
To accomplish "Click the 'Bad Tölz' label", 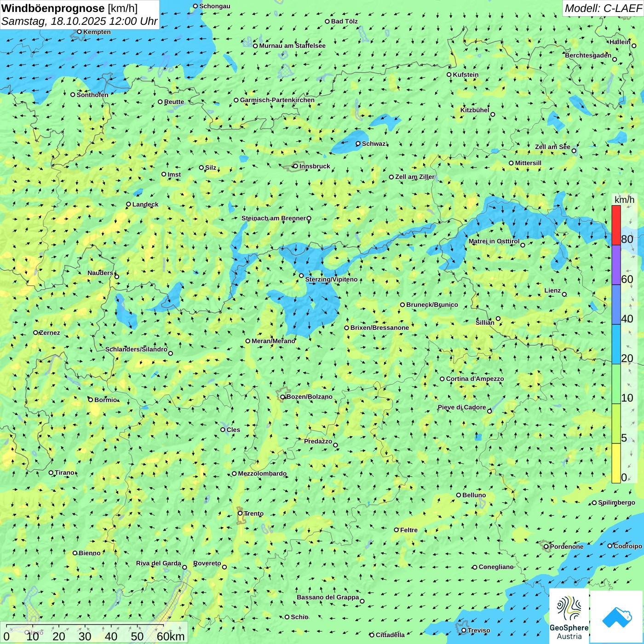I will (x=345, y=21).
